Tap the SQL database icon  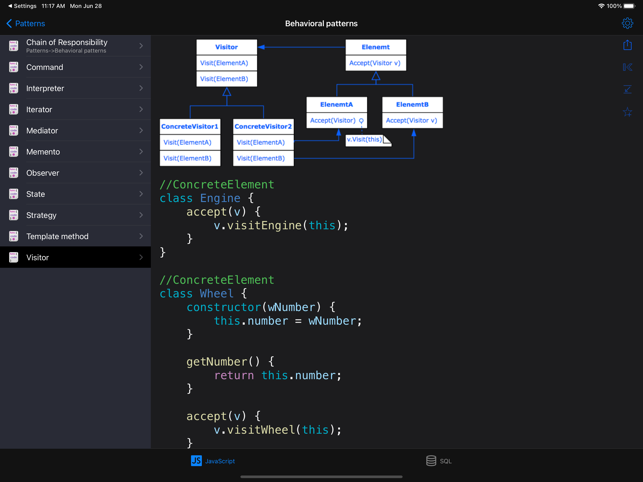point(431,461)
